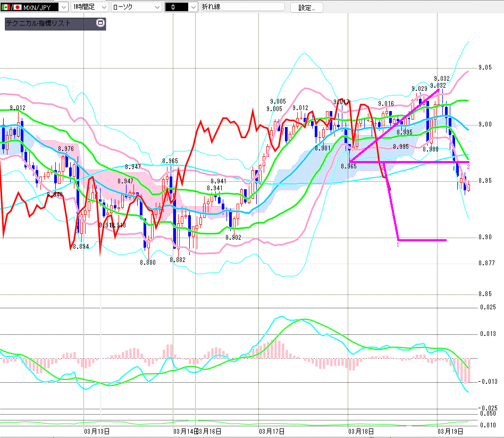This screenshot has width=504, height=438.
Task: Expand the テクニカル指標リスト panel using its square icon
Action: tap(99, 23)
